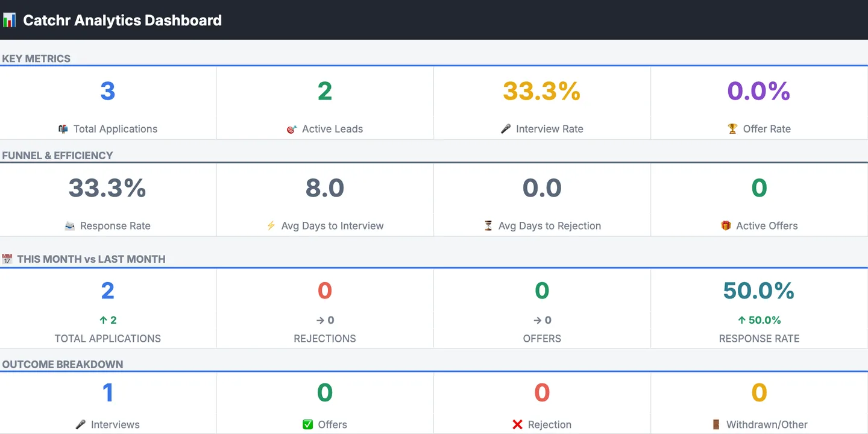
Task: Click the bar chart icon beside Catchr title
Action: (9, 20)
